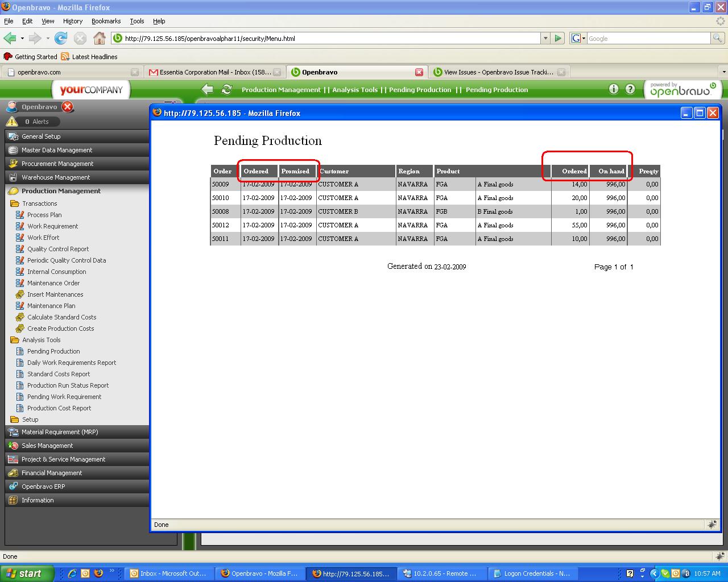Viewport: 728px width, 582px height.
Task: Click the Product column header
Action: 448,171
